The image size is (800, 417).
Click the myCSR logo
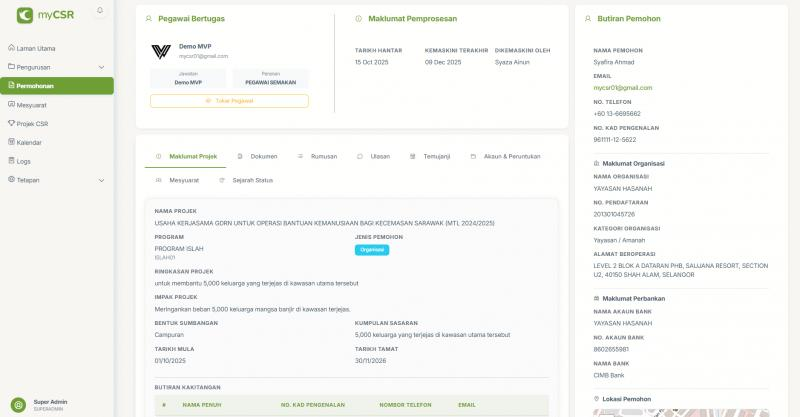click(40, 15)
